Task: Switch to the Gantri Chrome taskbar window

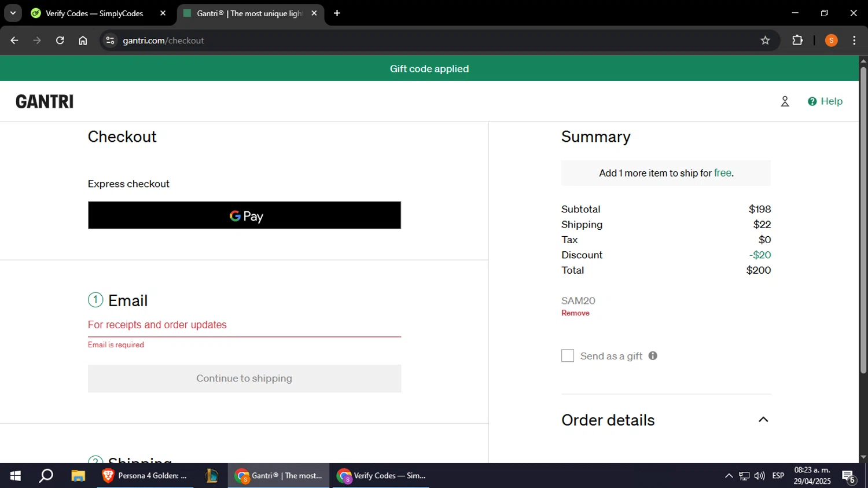Action: tap(278, 476)
